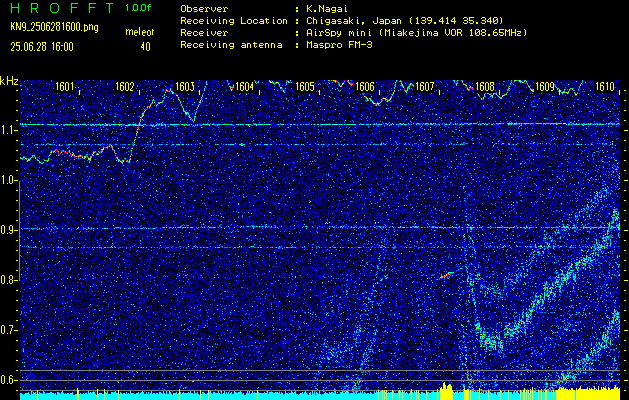The image size is (629, 400).
Task: Click the meteor count value 40
Action: tap(145, 47)
